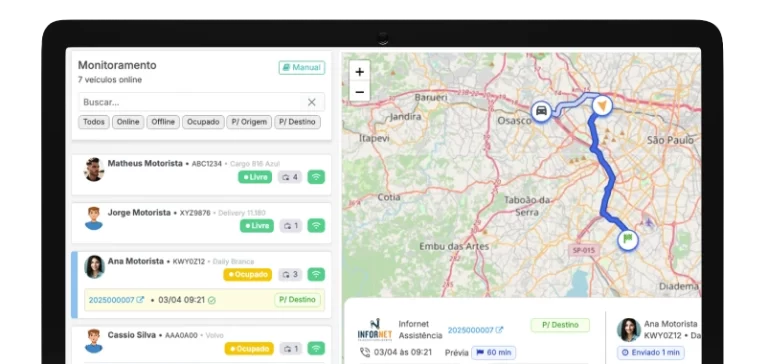The height and width of the screenshot is (364, 768).
Task: Open order link 2025000007 in details panel
Action: 475,330
